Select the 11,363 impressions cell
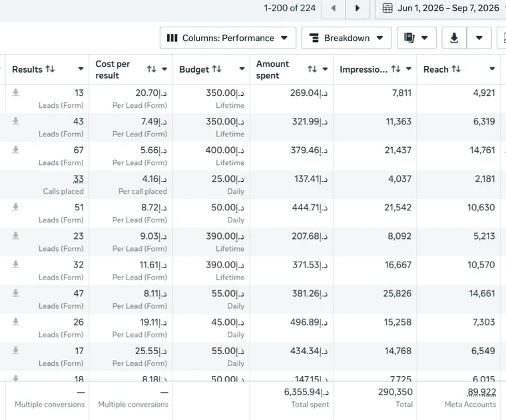The width and height of the screenshot is (506, 420). tap(375, 127)
